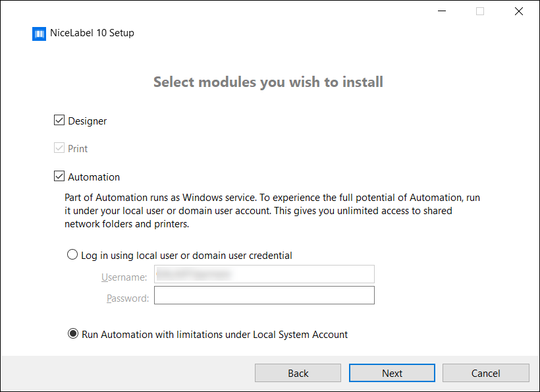The height and width of the screenshot is (392, 540).
Task: Minimize the setup window
Action: click(x=441, y=11)
